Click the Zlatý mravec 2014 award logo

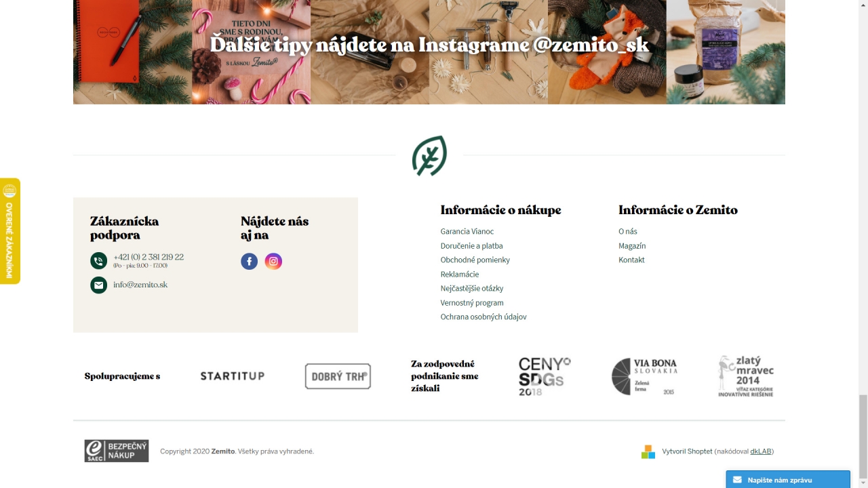[746, 376]
